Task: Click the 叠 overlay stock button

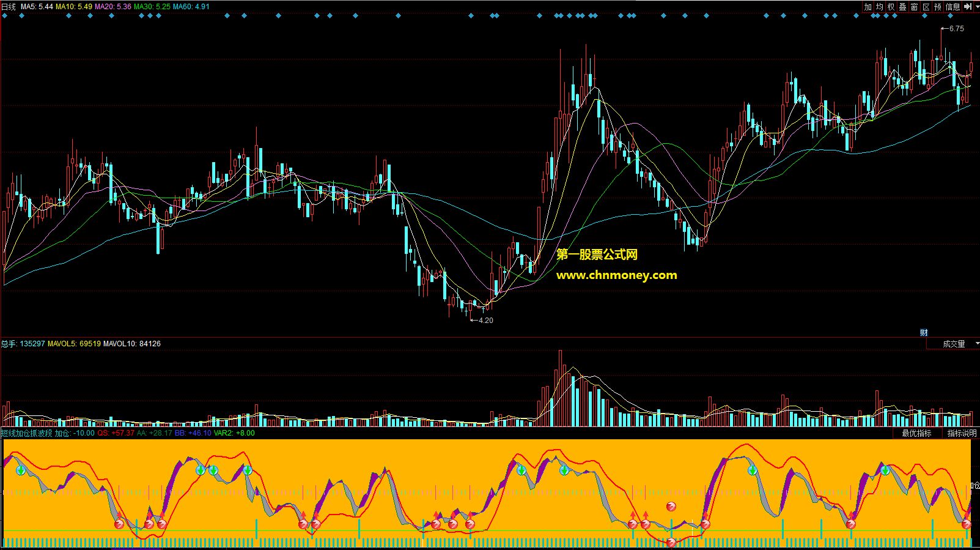Action: click(903, 7)
